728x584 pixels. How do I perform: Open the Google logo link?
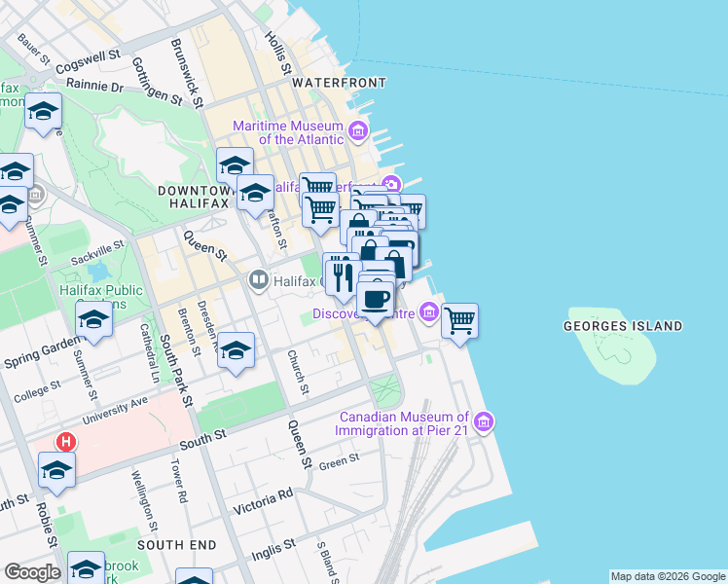pos(32,572)
